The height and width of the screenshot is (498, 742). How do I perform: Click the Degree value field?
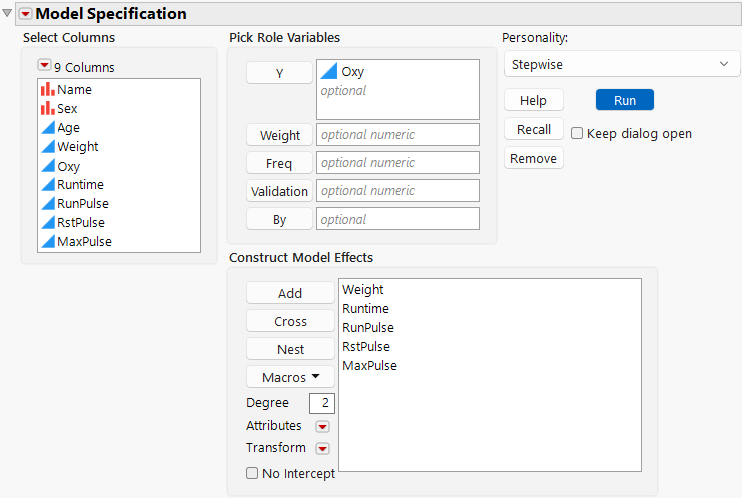(322, 403)
